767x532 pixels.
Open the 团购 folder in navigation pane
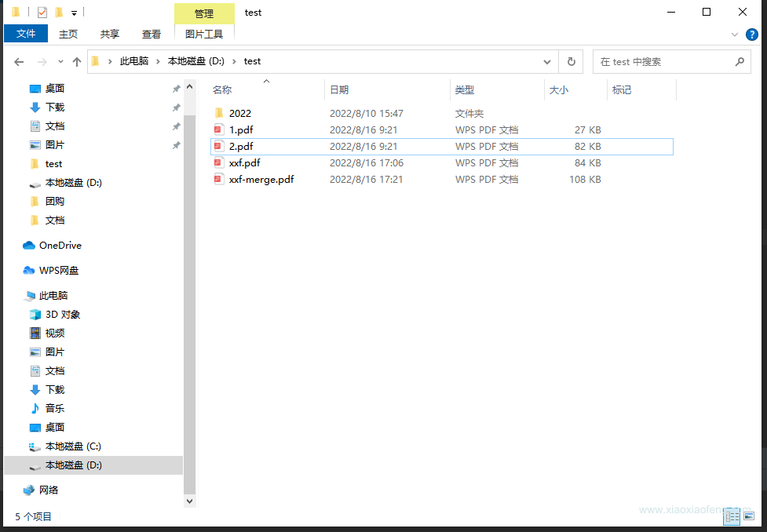(55, 202)
